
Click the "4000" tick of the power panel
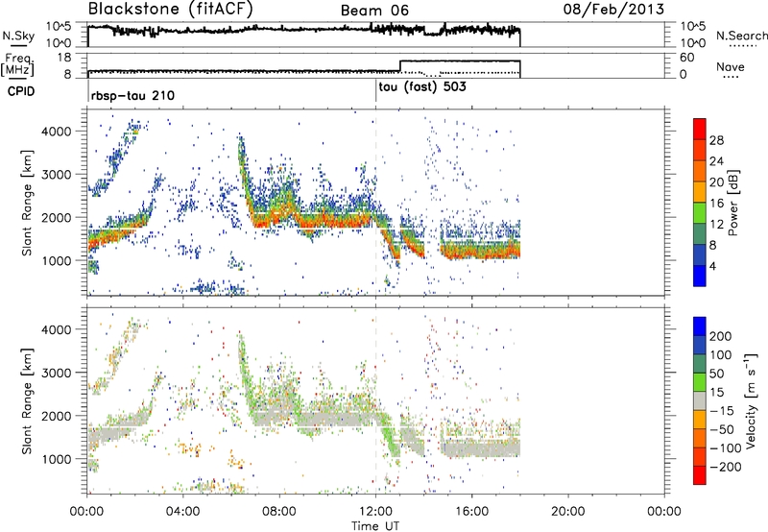(56, 132)
